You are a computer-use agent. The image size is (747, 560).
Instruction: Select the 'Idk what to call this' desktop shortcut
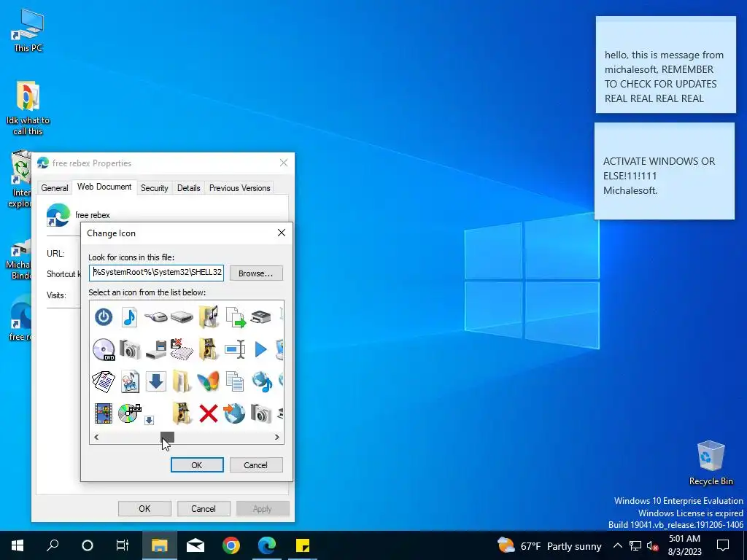click(28, 108)
